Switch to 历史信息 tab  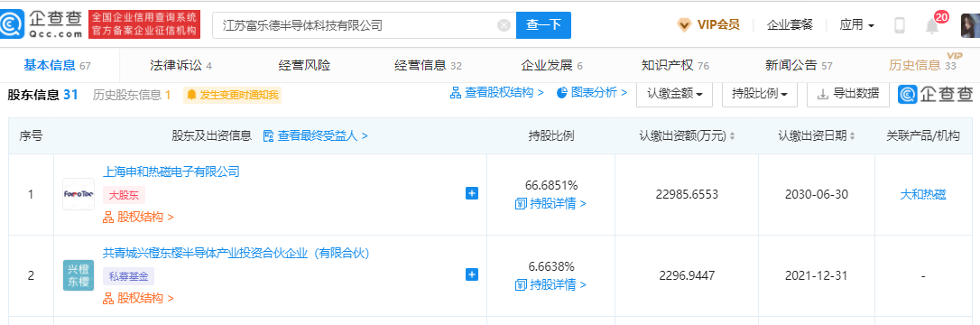[x=922, y=65]
